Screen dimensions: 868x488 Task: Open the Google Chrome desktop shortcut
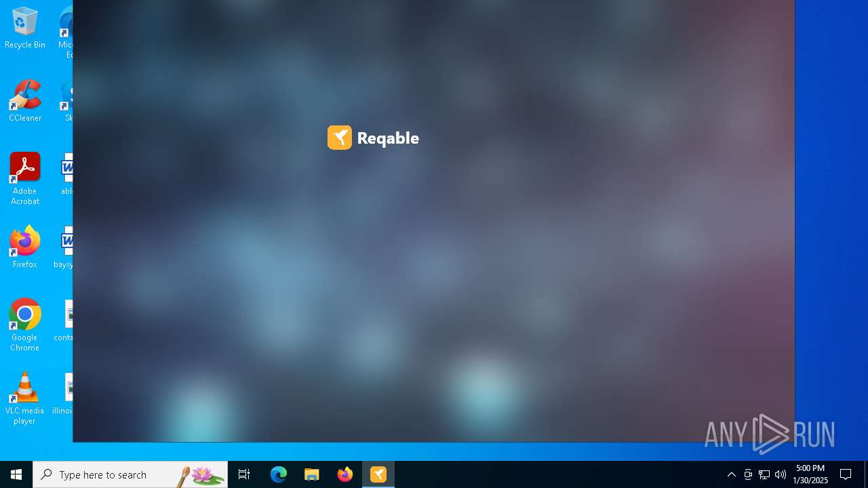click(25, 325)
